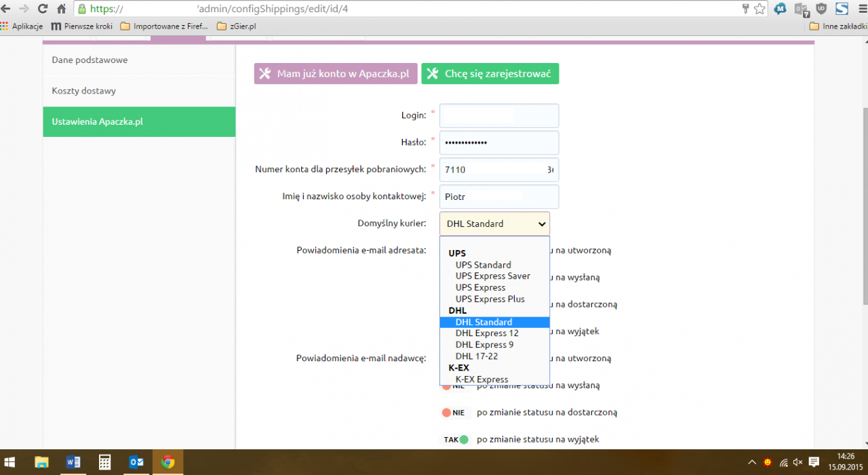The width and height of the screenshot is (868, 475).
Task: Click Mam już konto w Apaczka.pl button
Action: [x=336, y=74]
